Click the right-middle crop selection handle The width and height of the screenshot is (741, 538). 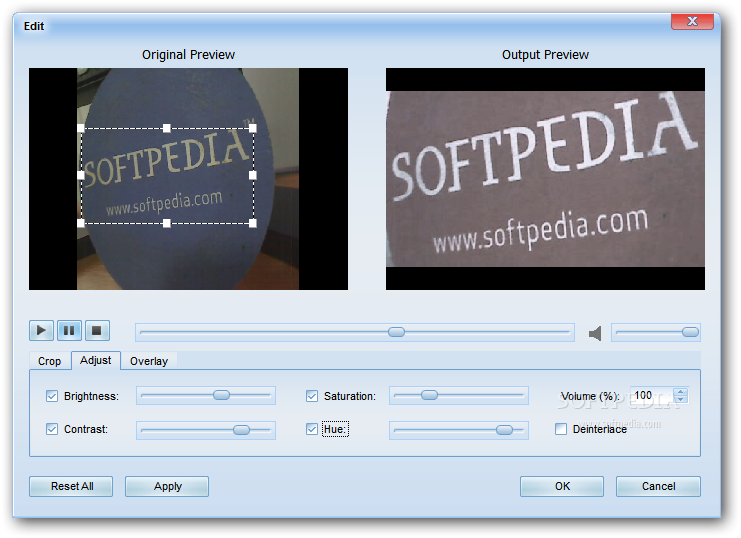pos(253,175)
